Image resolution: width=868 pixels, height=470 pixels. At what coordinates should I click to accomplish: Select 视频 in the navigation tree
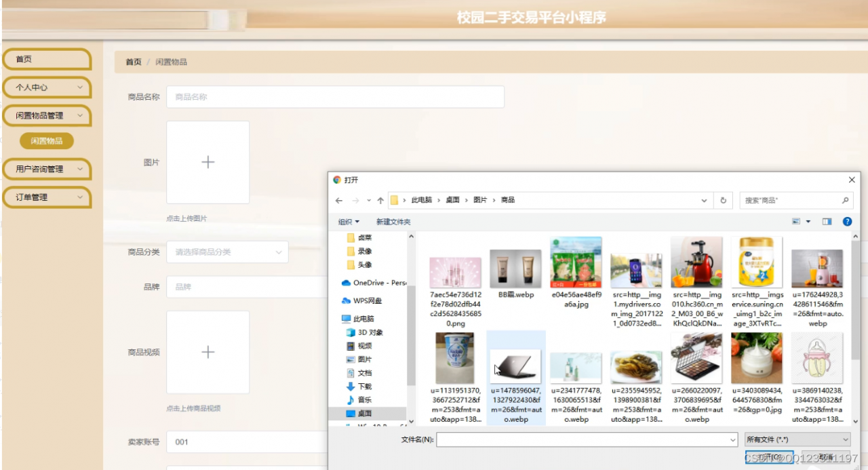(x=359, y=346)
